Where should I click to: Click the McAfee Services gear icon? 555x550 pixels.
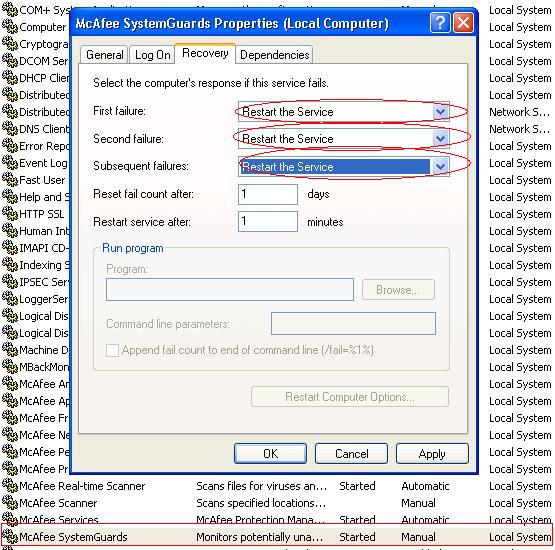(10, 520)
